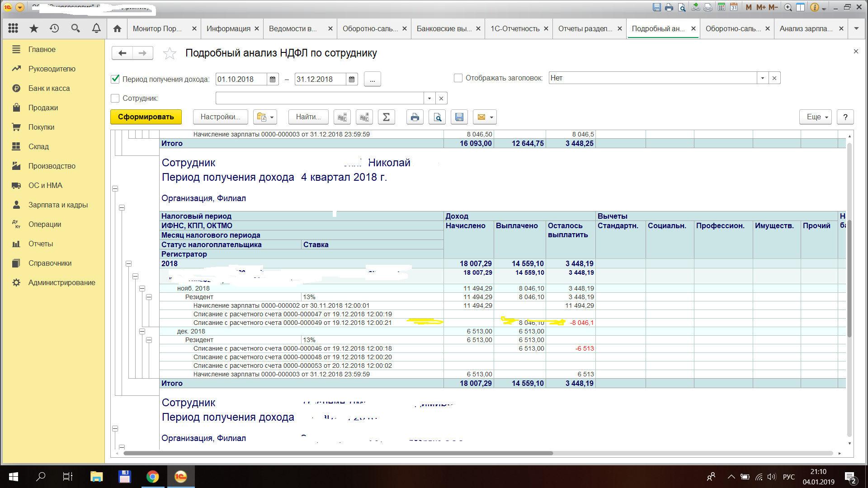
Task: Open calendar picker for start date
Action: [273, 80]
